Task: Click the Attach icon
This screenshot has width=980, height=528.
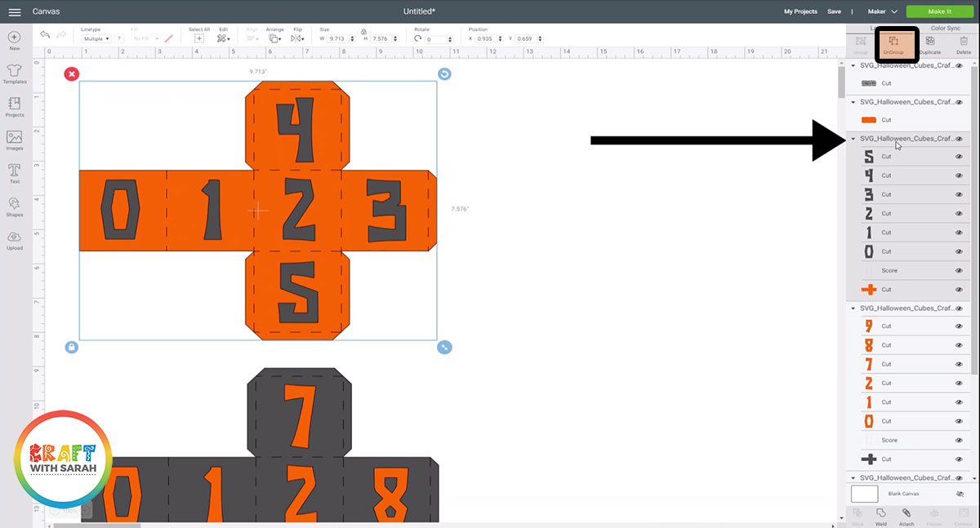Action: coord(905,514)
